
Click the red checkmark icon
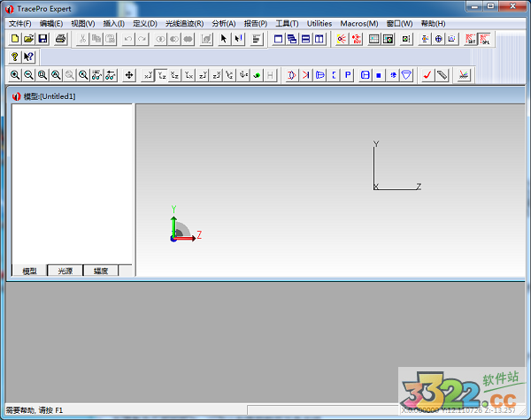tap(427, 75)
